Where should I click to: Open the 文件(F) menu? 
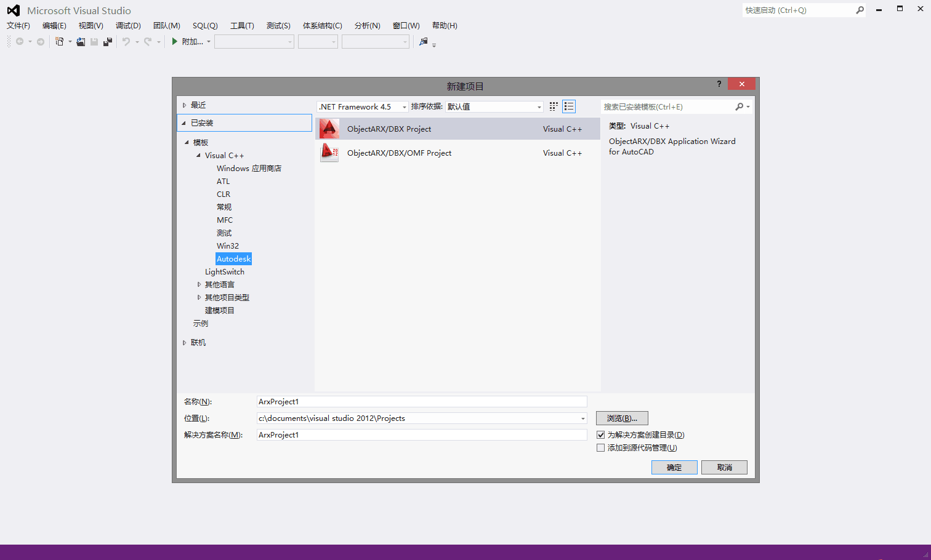pos(18,25)
